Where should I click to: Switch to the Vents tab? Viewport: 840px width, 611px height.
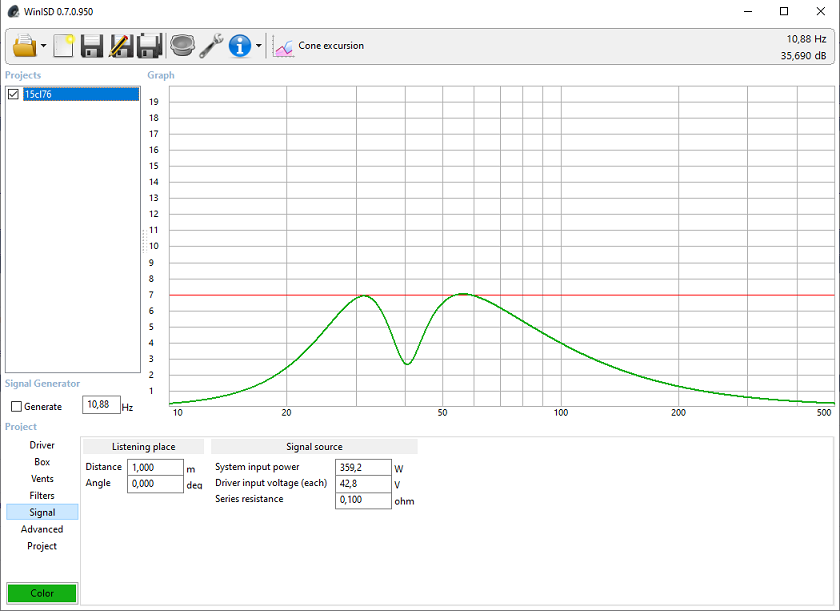[x=42, y=479]
